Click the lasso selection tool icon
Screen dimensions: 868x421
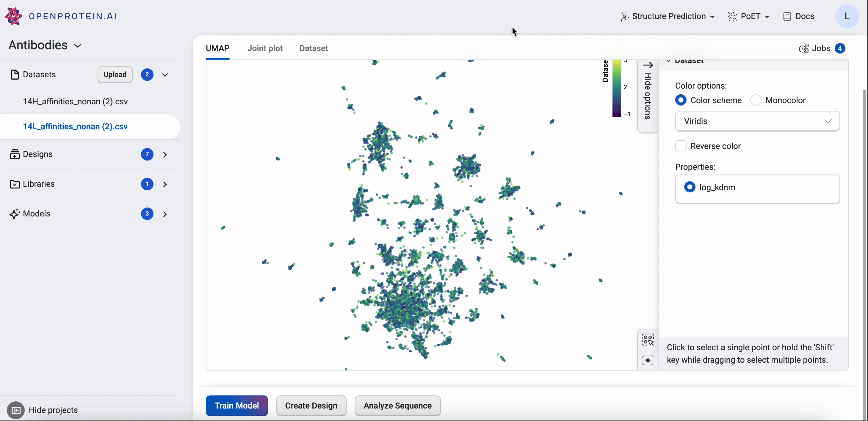(x=647, y=339)
